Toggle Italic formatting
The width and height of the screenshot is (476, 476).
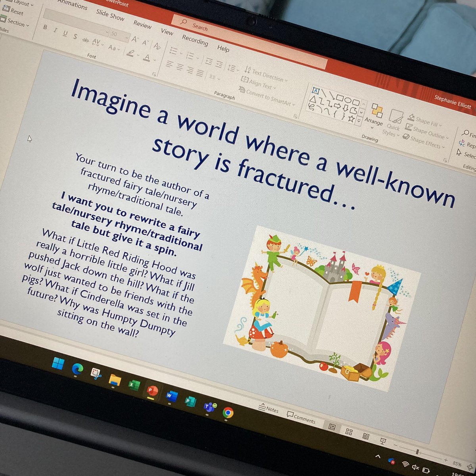point(55,30)
